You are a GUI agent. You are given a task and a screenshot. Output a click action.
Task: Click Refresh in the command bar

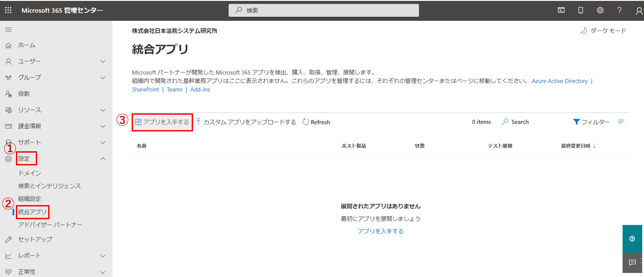coord(316,122)
